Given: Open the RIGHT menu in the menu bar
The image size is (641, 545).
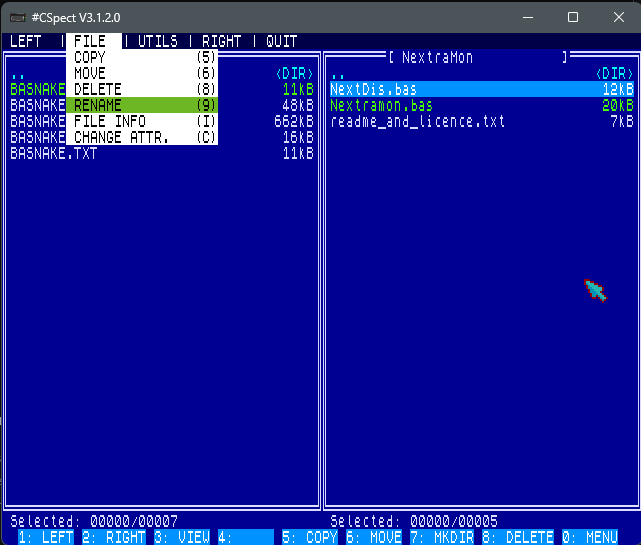Looking at the screenshot, I should (222, 41).
